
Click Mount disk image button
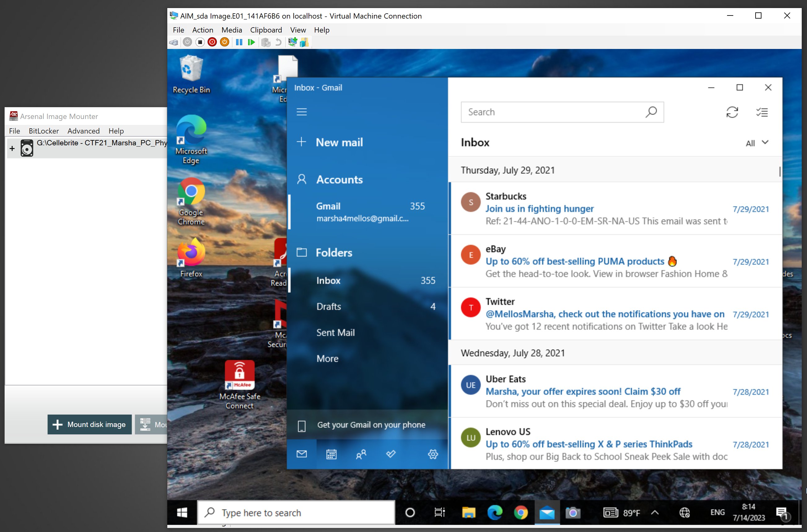pyautogui.click(x=90, y=424)
